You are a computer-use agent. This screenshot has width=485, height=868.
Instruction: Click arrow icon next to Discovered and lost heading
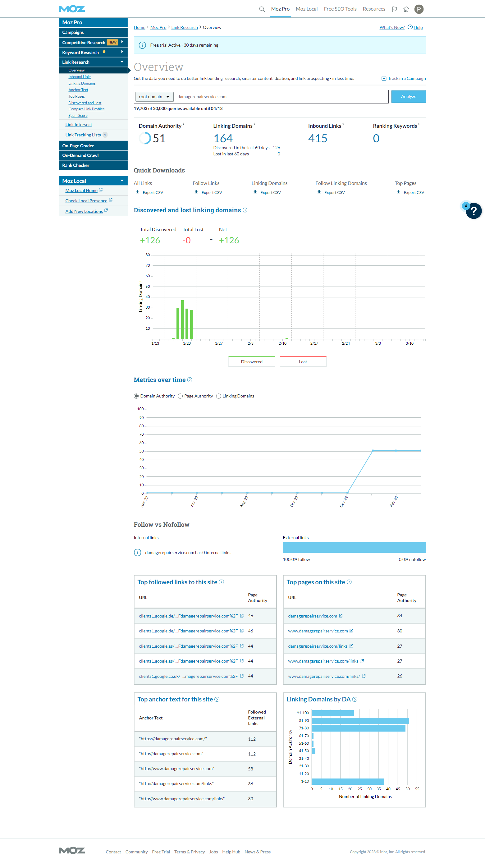pos(245,210)
